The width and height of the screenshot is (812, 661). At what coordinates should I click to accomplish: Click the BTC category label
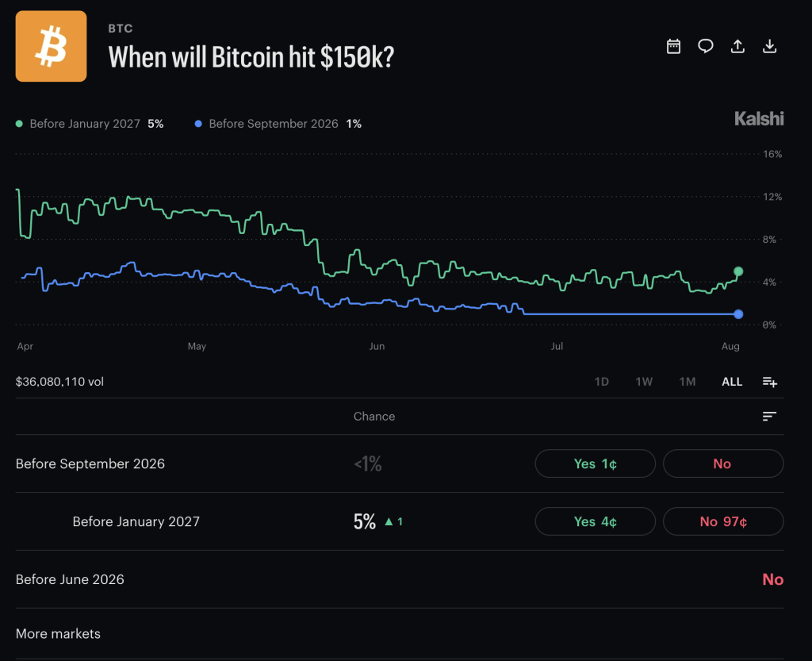coord(121,29)
